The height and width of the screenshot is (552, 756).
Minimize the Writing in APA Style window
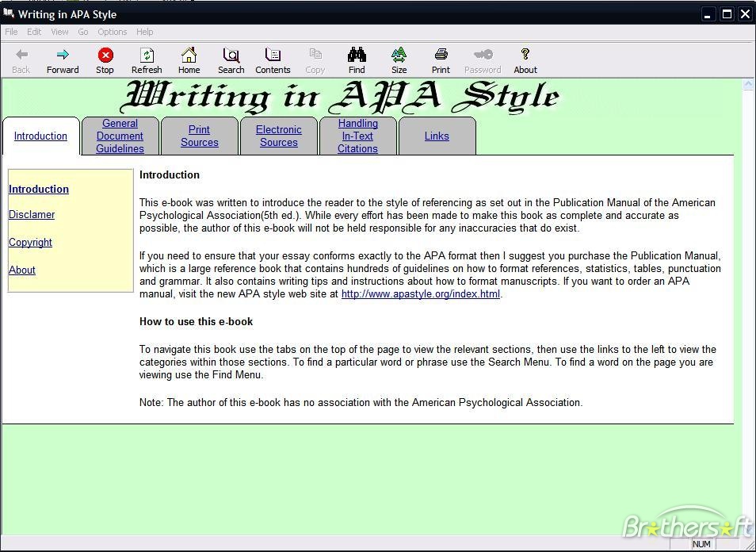[708, 14]
